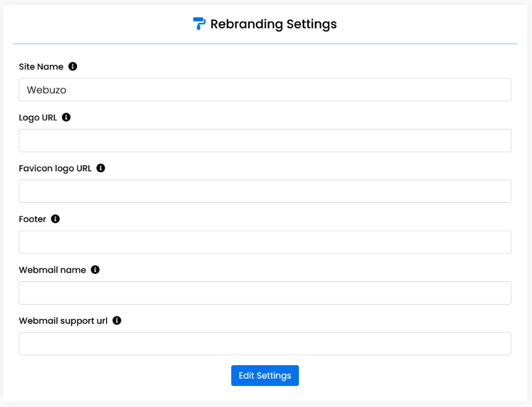Click the Site Name field label text
Image resolution: width=532 pixels, height=407 pixels.
click(41, 67)
